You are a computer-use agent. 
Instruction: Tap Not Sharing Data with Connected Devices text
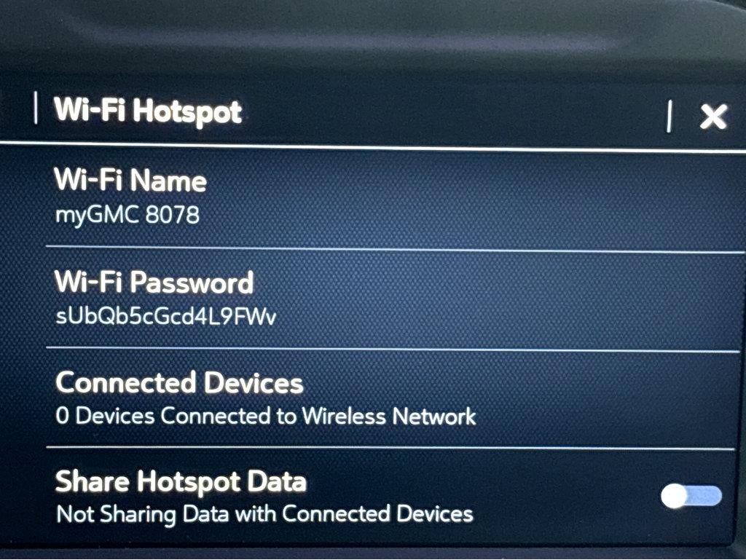pyautogui.click(x=264, y=514)
